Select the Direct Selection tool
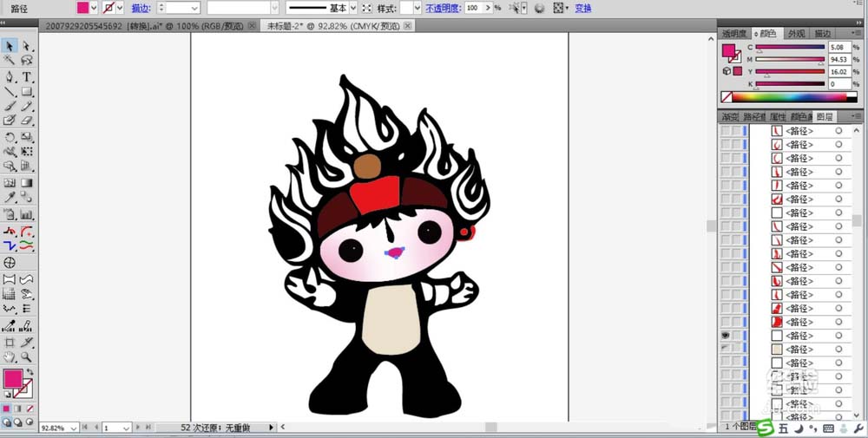868x438 pixels. [26, 46]
